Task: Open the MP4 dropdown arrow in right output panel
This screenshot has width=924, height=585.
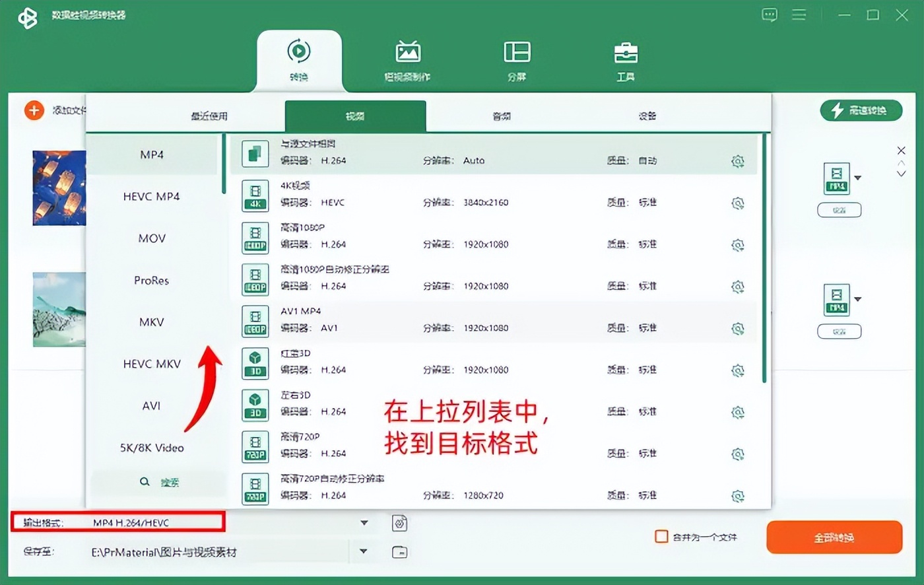Action: coord(858,178)
